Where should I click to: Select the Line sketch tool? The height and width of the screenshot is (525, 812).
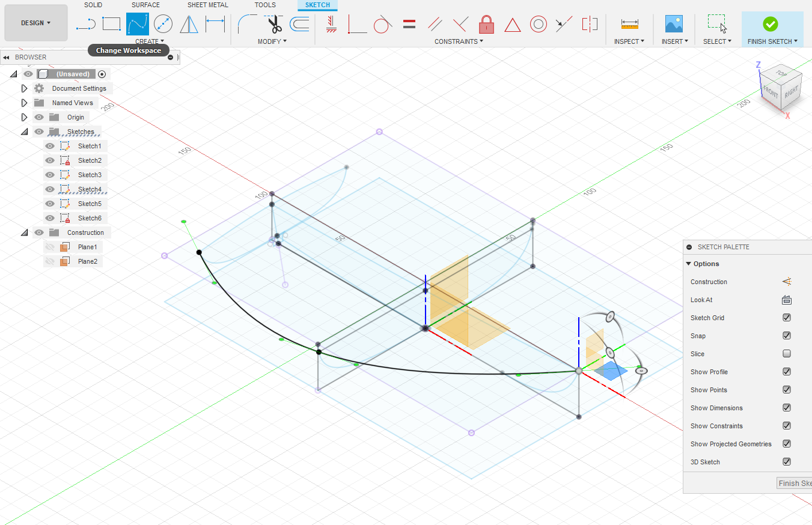pyautogui.click(x=86, y=25)
